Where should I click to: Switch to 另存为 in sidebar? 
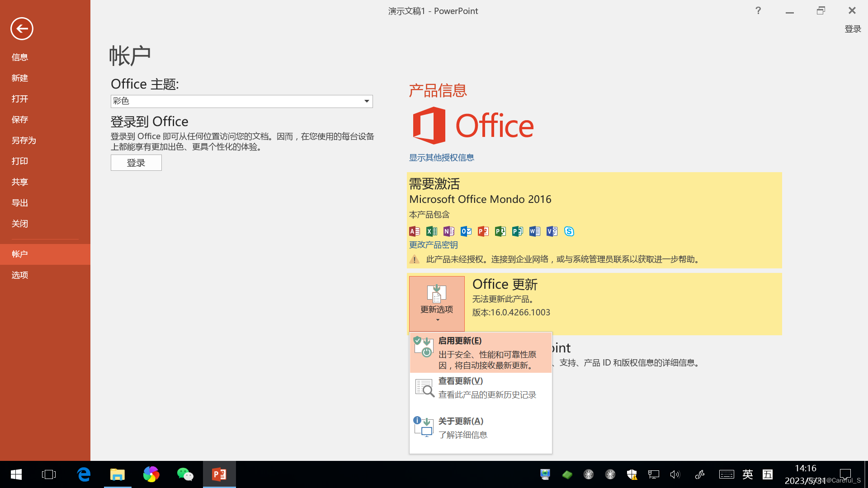pos(24,141)
